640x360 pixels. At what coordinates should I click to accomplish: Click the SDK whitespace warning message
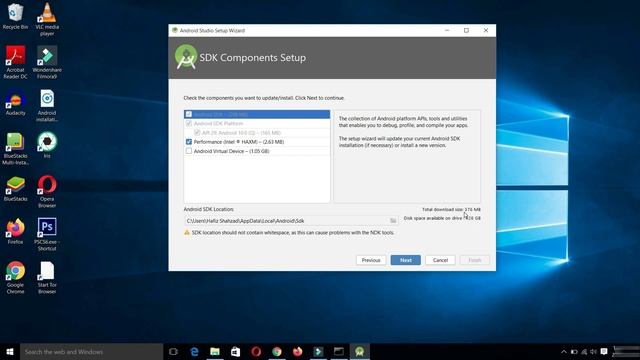[293, 232]
